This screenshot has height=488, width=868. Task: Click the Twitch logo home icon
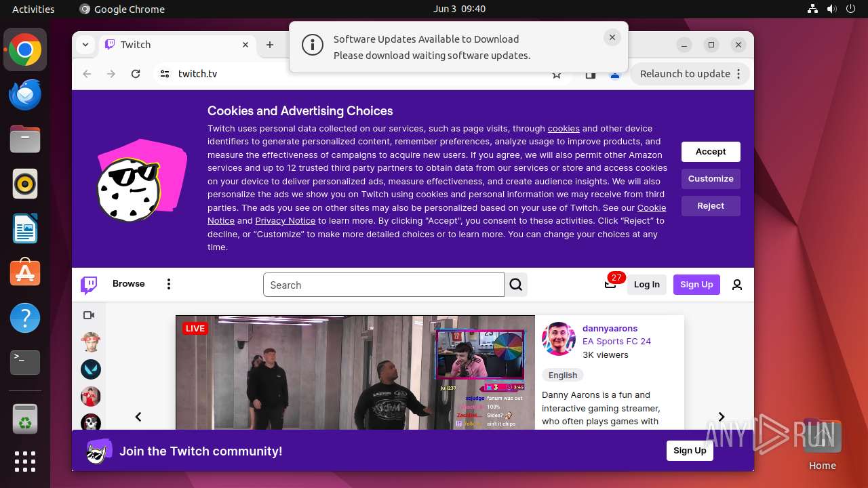[x=89, y=285]
